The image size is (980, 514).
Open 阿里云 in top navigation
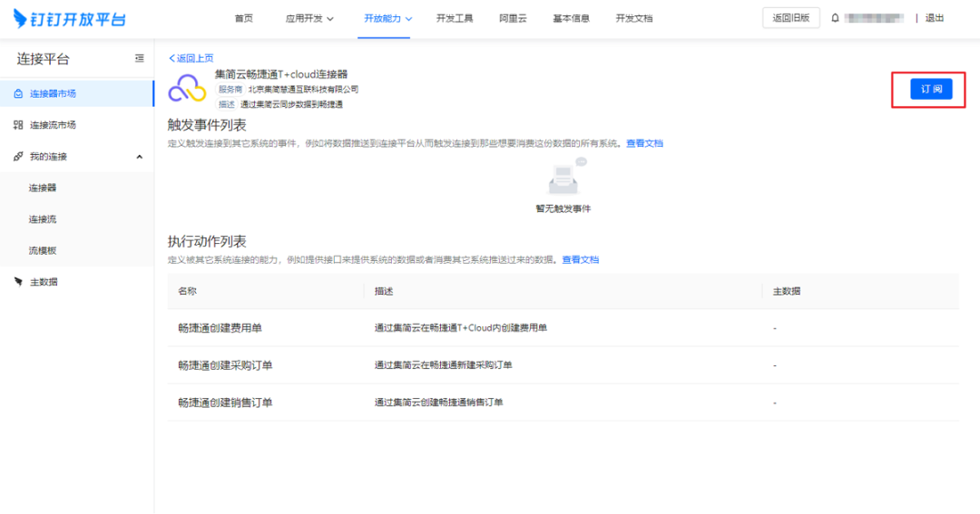(513, 19)
